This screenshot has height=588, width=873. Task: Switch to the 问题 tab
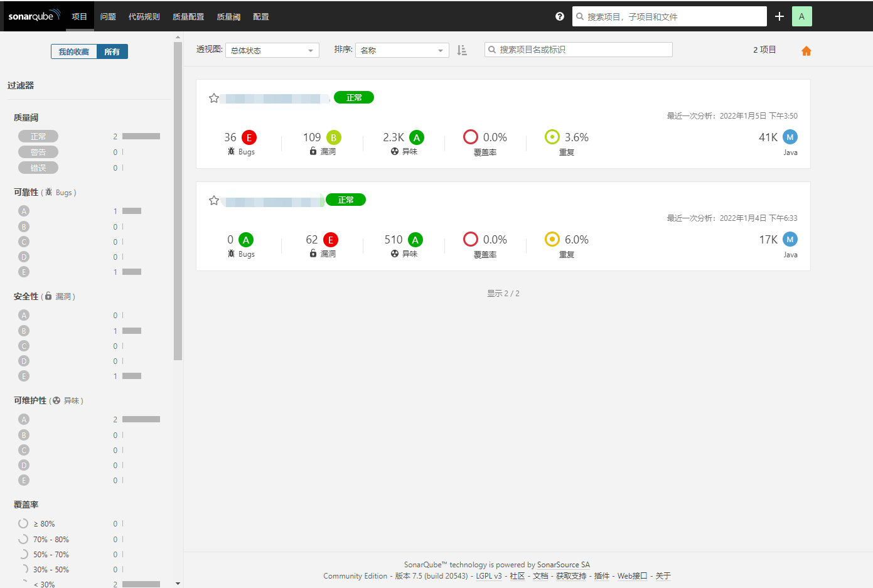click(108, 16)
